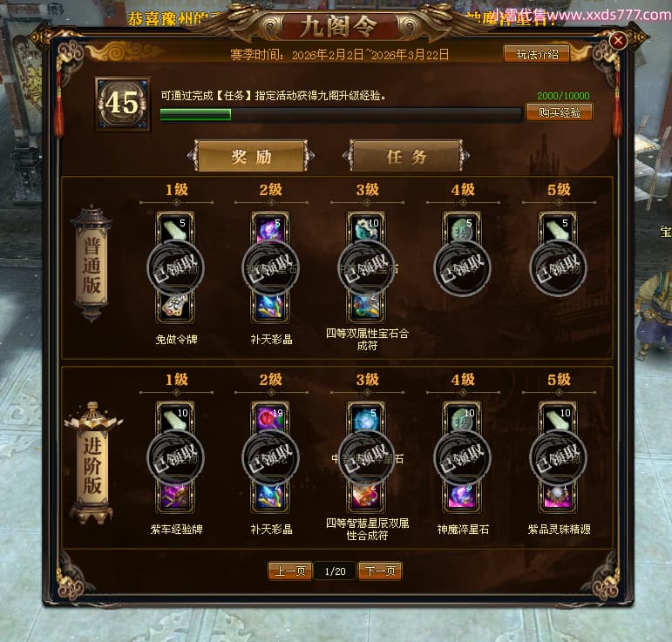Switch to the 奖励 tab
This screenshot has height=642, width=672.
coord(251,156)
